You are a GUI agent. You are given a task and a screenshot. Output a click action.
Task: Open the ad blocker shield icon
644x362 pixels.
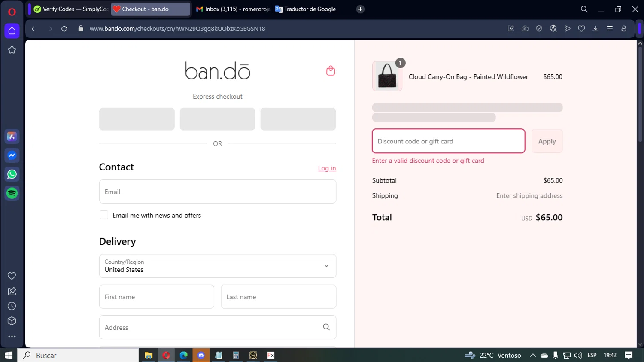[x=539, y=29]
